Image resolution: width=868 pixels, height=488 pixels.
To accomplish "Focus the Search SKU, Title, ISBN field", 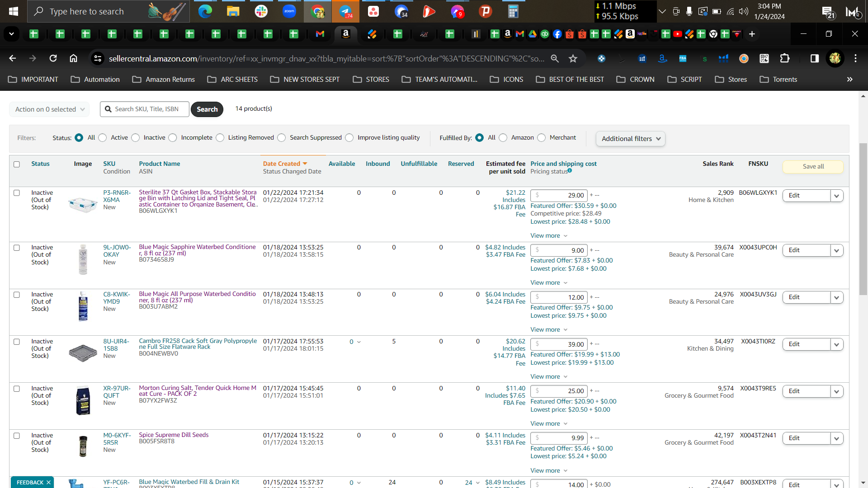I will (x=145, y=109).
